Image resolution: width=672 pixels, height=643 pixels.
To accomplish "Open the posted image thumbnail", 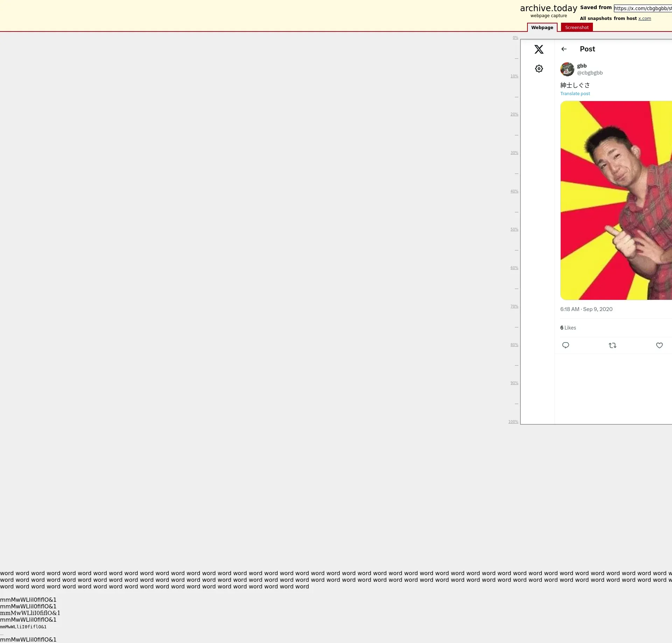I will pos(616,200).
